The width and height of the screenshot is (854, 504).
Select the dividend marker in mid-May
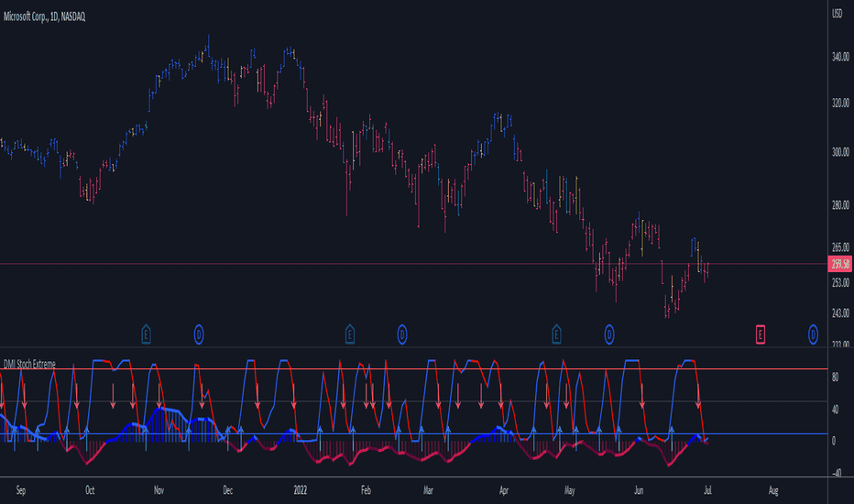tap(609, 334)
